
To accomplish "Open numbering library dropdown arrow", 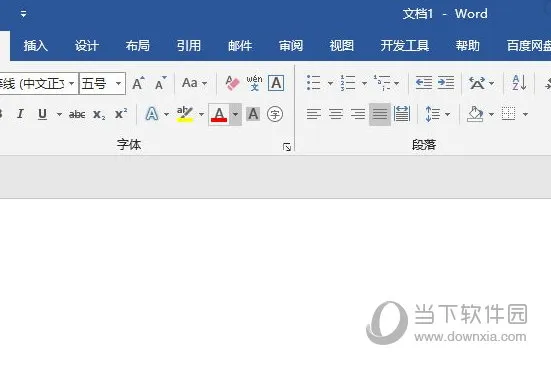I will click(364, 83).
